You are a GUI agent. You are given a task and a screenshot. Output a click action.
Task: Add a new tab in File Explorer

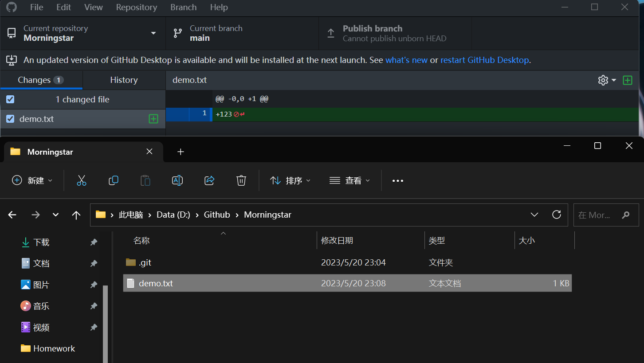tap(181, 152)
